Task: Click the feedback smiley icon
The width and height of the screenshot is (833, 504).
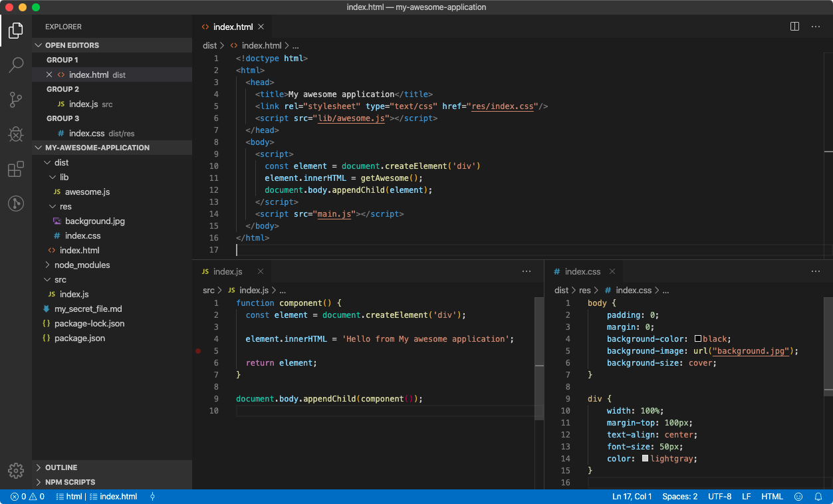Action: [x=798, y=496]
